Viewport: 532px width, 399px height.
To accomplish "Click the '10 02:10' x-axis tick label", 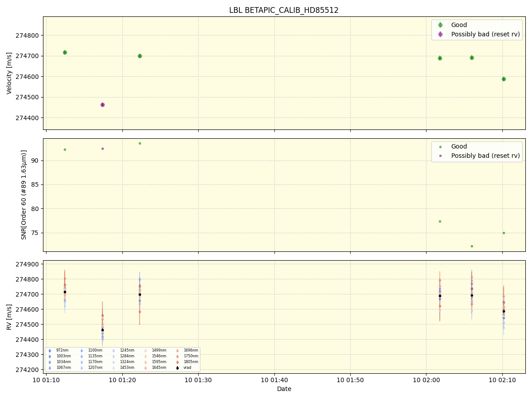I will click(x=502, y=379).
